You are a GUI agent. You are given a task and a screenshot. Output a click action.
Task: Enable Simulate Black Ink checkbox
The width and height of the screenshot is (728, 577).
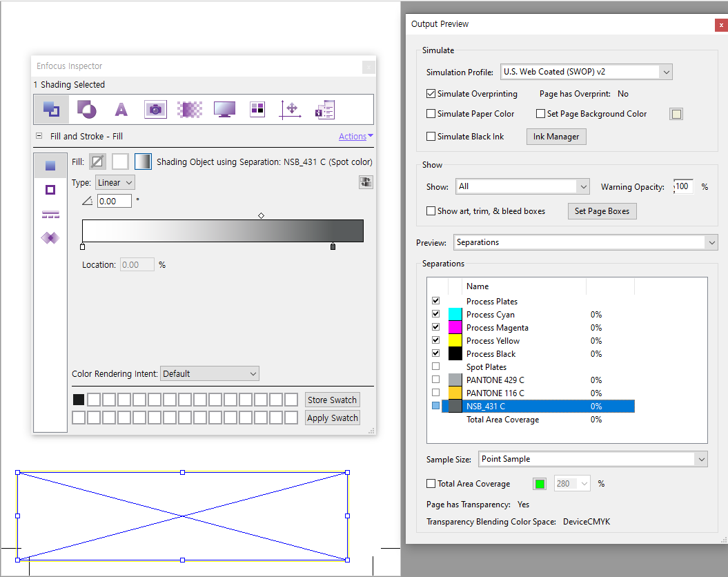(x=431, y=137)
